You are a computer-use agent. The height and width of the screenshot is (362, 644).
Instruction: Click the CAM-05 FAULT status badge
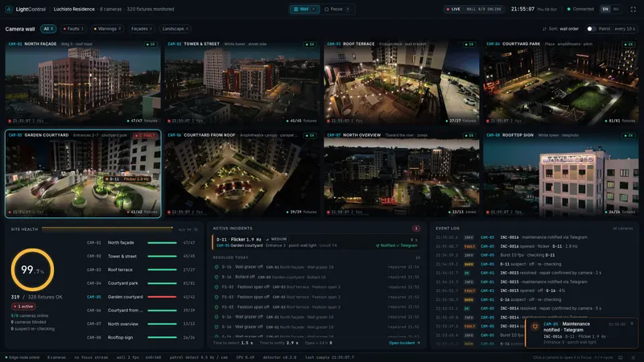[146, 135]
